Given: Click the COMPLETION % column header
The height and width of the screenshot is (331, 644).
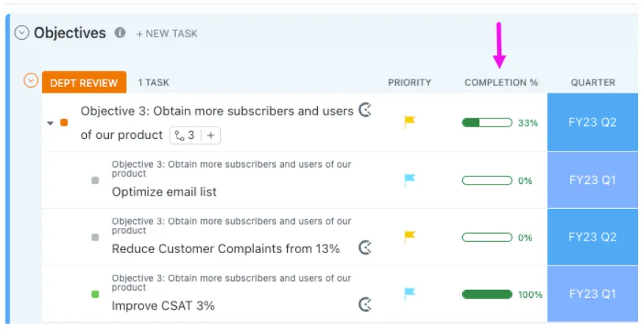Looking at the screenshot, I should pyautogui.click(x=501, y=82).
